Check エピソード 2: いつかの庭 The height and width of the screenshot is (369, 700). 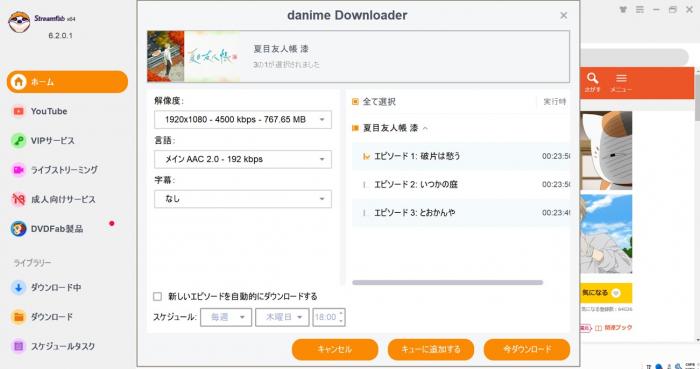365,185
